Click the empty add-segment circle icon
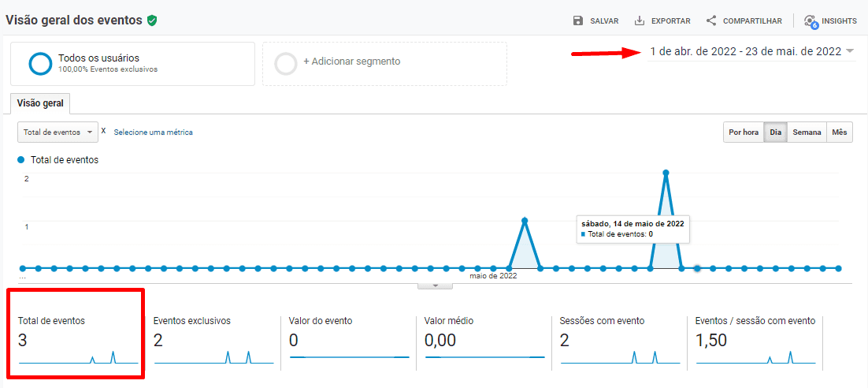 tap(286, 64)
